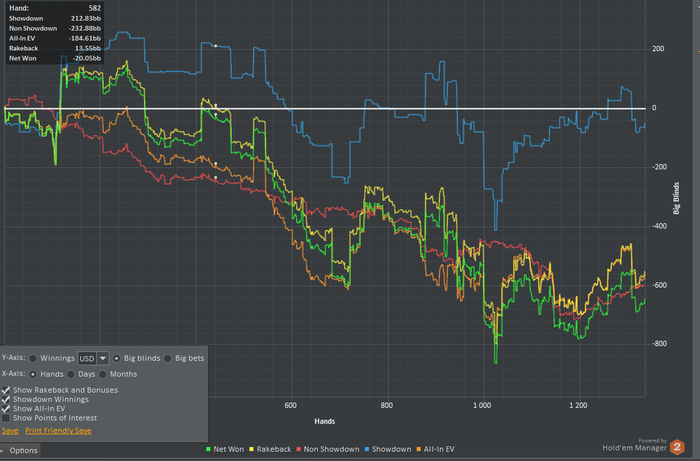Click the orange All-In EV legend marker

(419, 449)
